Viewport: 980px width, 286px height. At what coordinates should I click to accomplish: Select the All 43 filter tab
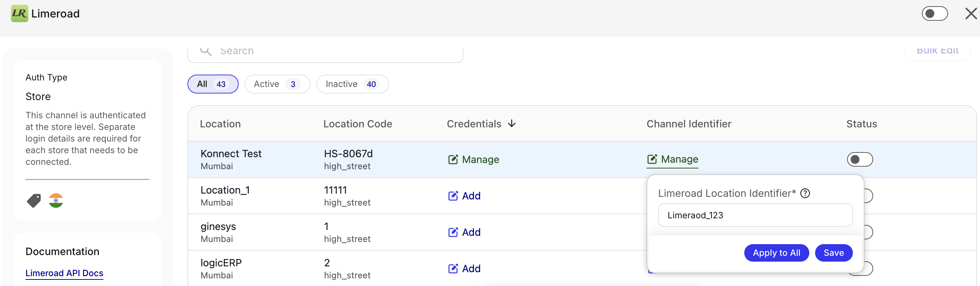coord(212,84)
